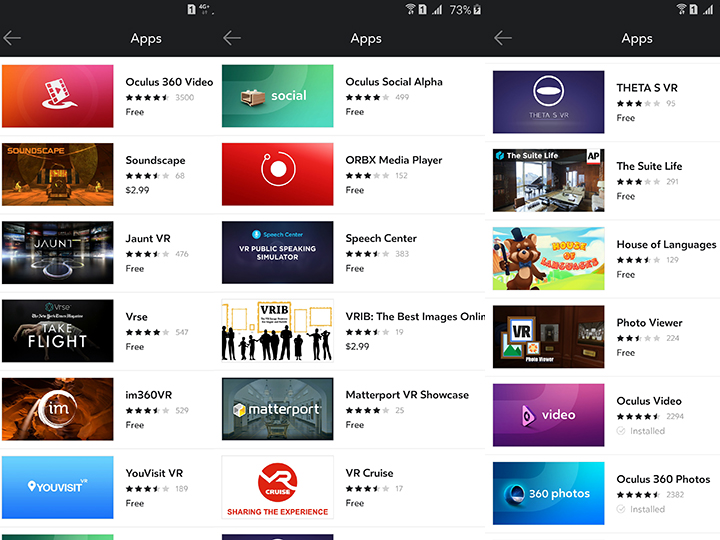
Task: Click the star rating of THETA S VR
Action: 638,103
